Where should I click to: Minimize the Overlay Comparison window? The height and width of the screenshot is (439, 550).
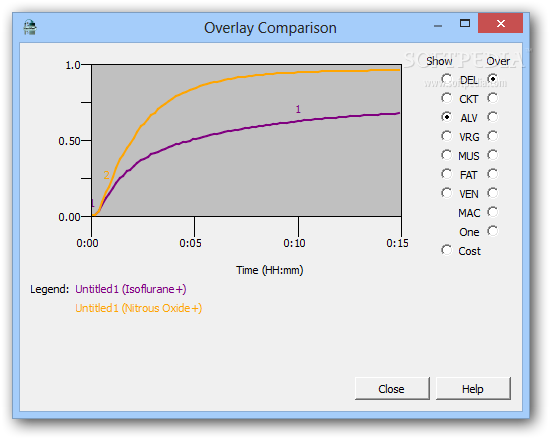[438, 25]
